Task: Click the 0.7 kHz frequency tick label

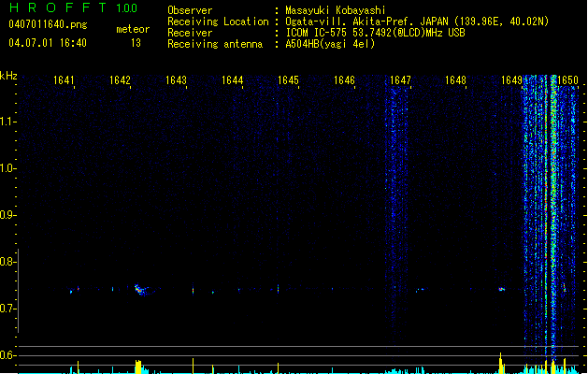Action: pyautogui.click(x=7, y=309)
